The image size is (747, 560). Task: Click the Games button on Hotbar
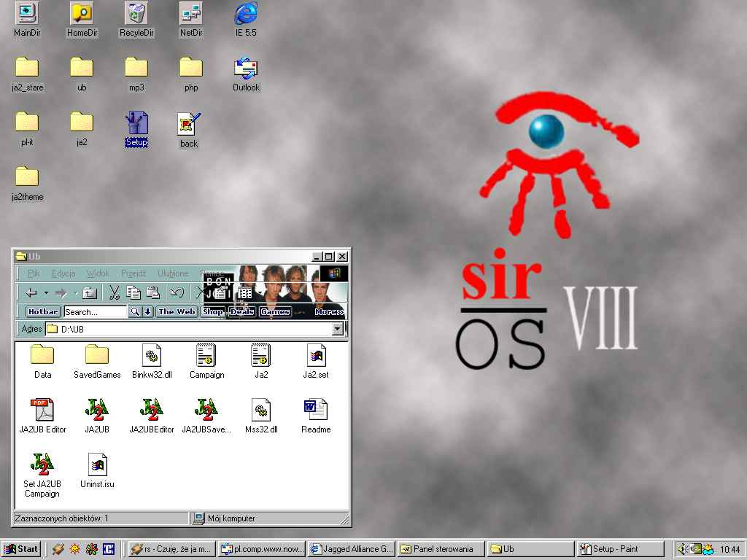pyautogui.click(x=275, y=311)
